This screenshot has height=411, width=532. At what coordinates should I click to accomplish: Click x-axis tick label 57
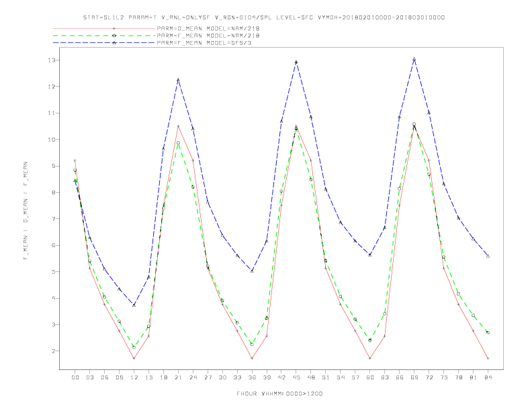355,377
